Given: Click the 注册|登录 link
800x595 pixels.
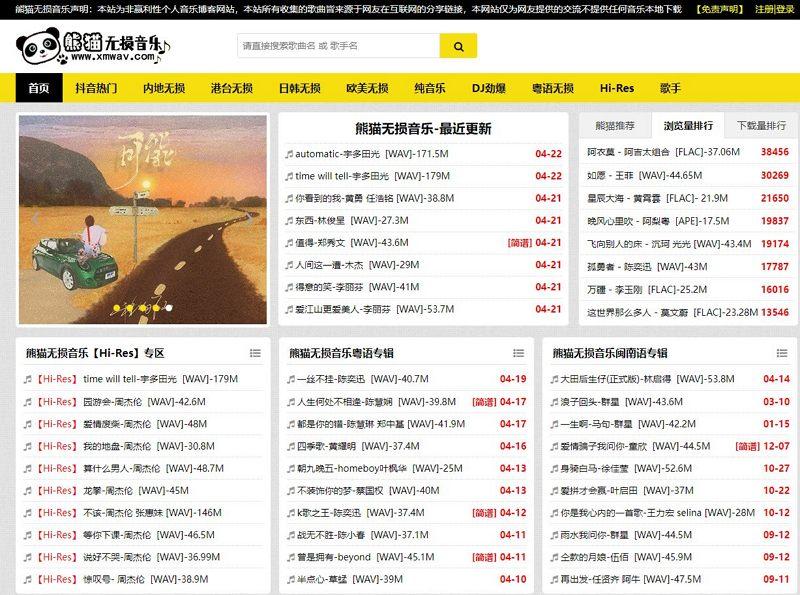Looking at the screenshot, I should click(x=774, y=9).
